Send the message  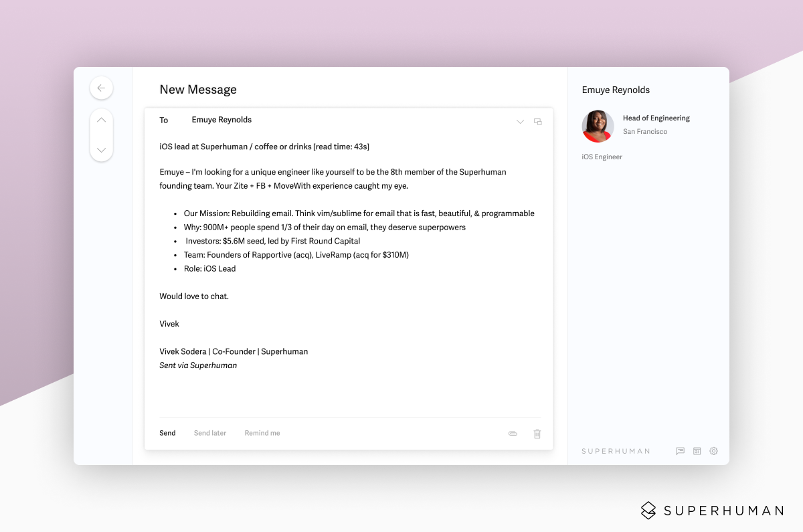[x=167, y=433]
